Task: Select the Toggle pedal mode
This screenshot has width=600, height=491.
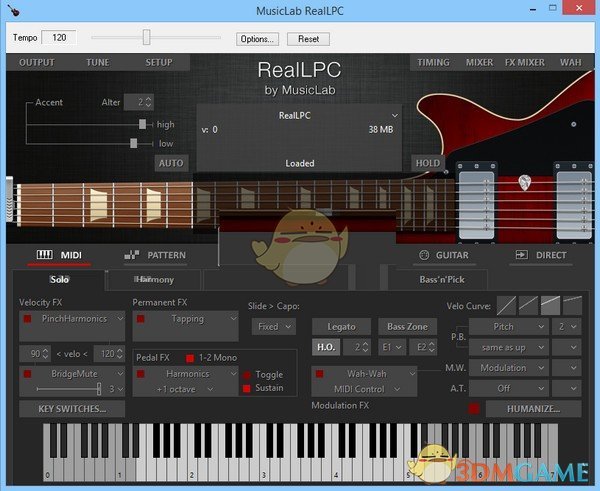Action: (247, 375)
